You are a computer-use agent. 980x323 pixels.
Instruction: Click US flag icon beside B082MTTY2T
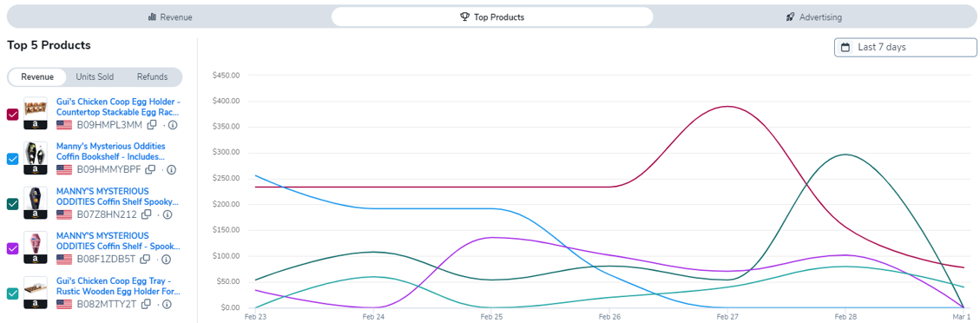pos(64,304)
